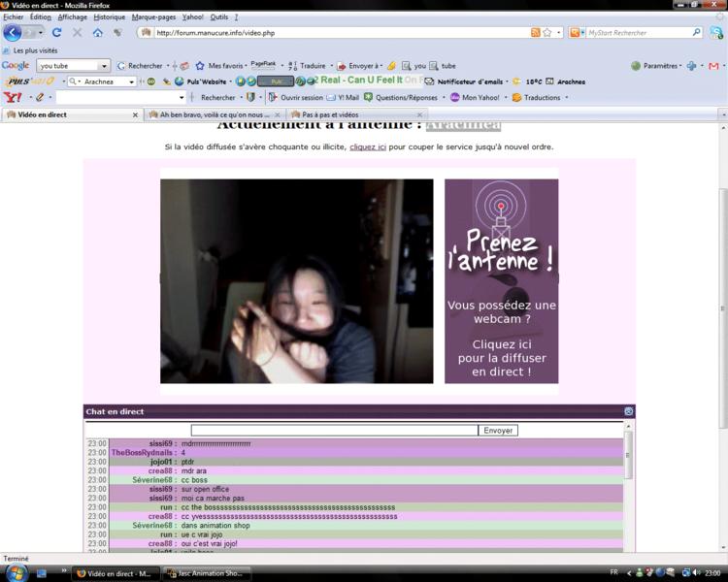The width and height of the screenshot is (728, 582).
Task: Click the Firefox back arrow button
Action: pyautogui.click(x=12, y=32)
